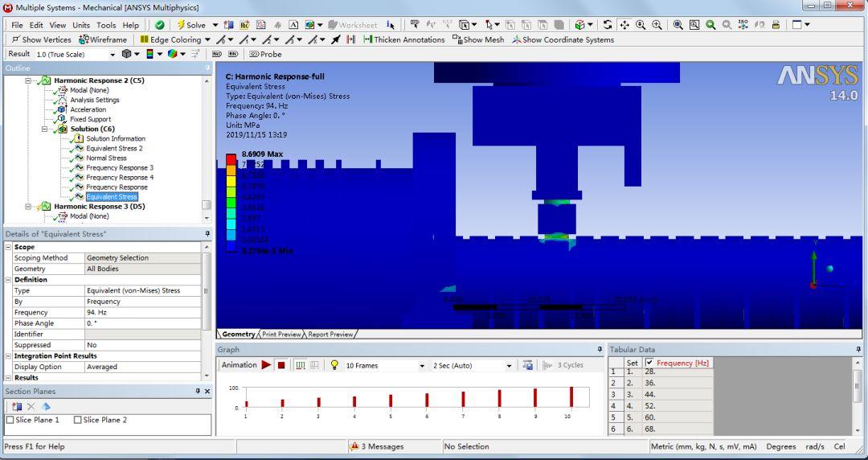Viewport: 868px width, 460px height.
Task: Click the lightbulb icon in Animation bar
Action: pyautogui.click(x=334, y=365)
